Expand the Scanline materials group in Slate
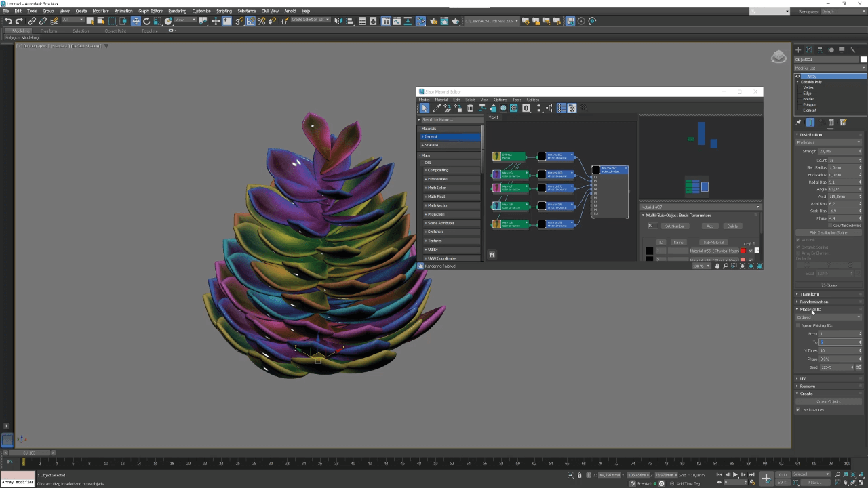This screenshot has width=868, height=488. pyautogui.click(x=450, y=145)
